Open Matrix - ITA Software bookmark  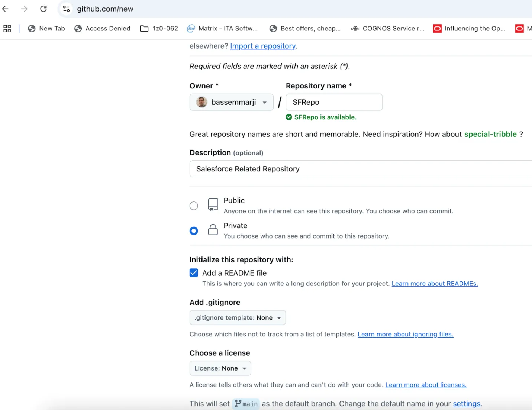click(x=222, y=28)
